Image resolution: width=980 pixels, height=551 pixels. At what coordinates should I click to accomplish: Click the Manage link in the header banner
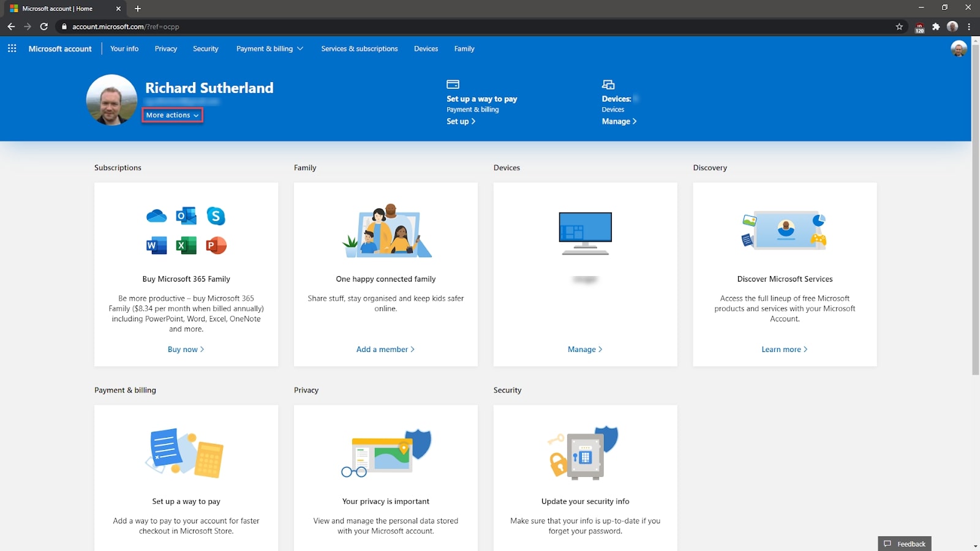click(619, 121)
